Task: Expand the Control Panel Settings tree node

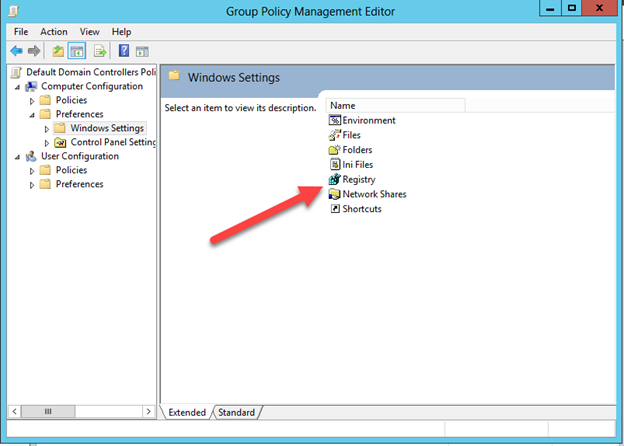Action: pyautogui.click(x=46, y=142)
